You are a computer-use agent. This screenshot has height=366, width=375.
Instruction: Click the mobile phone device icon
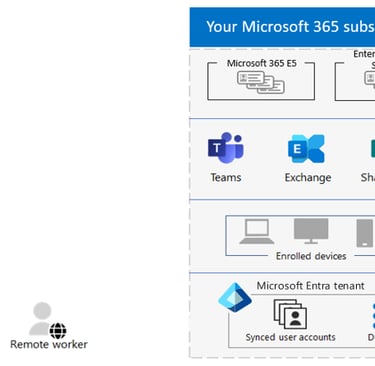pos(365,233)
